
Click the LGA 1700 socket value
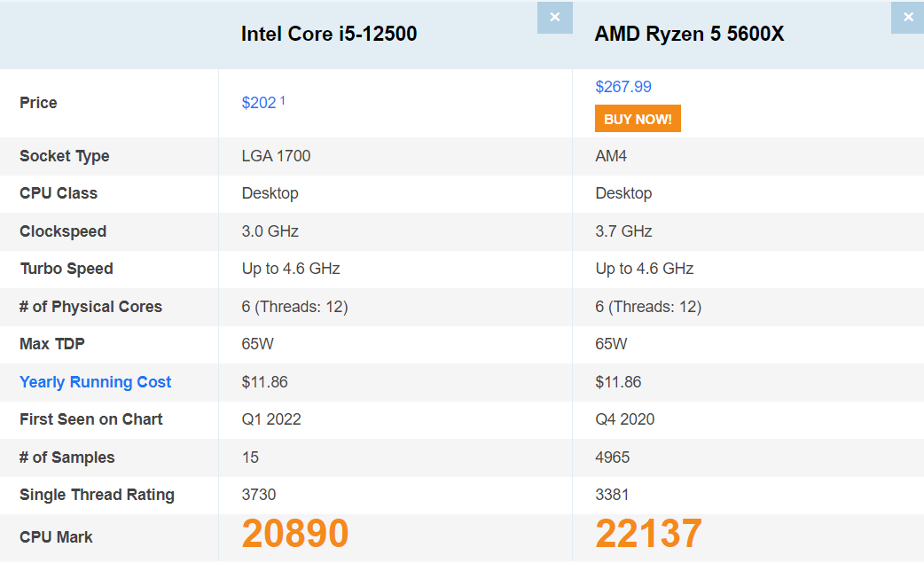(x=276, y=156)
